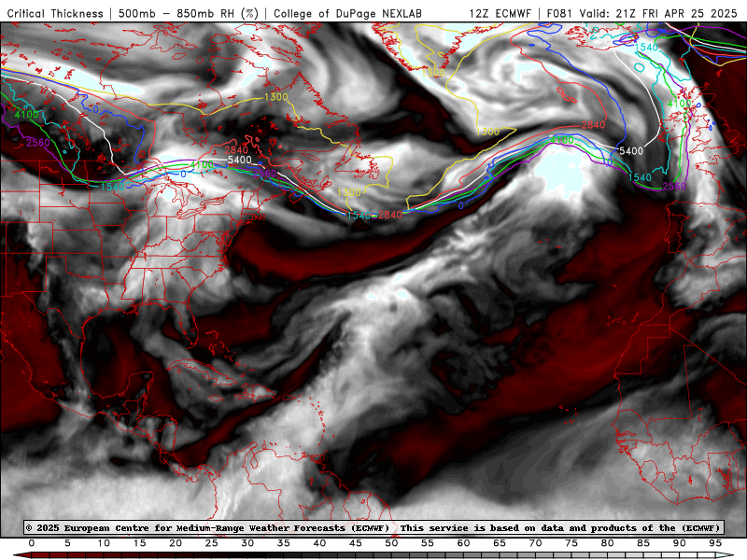Click the "Valid: 21Z FRI APR 25 2025" text

[658, 13]
